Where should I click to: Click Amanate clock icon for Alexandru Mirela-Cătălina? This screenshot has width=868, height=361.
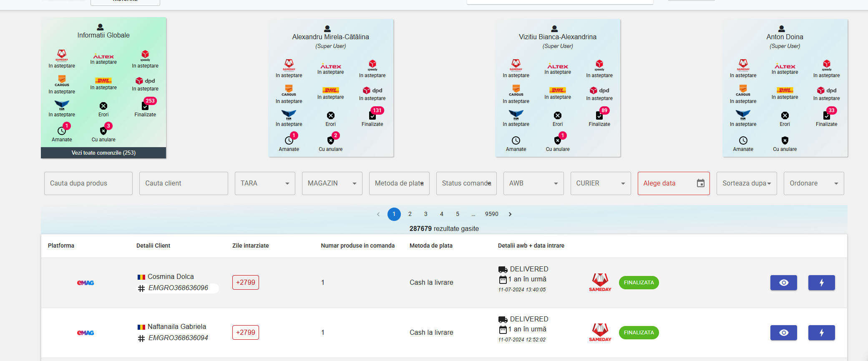click(x=289, y=140)
